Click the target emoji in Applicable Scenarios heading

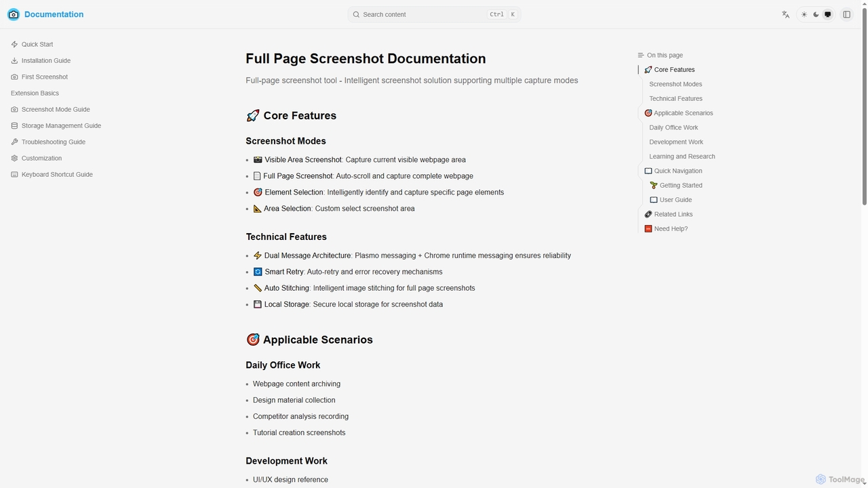(x=253, y=340)
